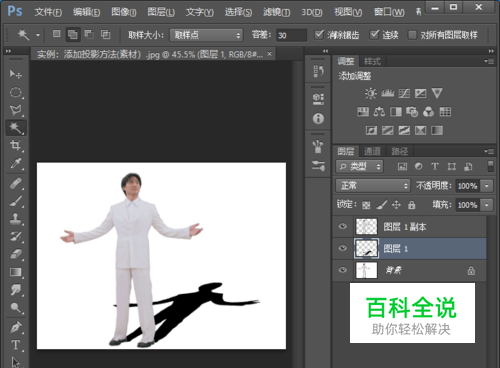Enable 对所有图层取样 checkbox

coord(412,35)
